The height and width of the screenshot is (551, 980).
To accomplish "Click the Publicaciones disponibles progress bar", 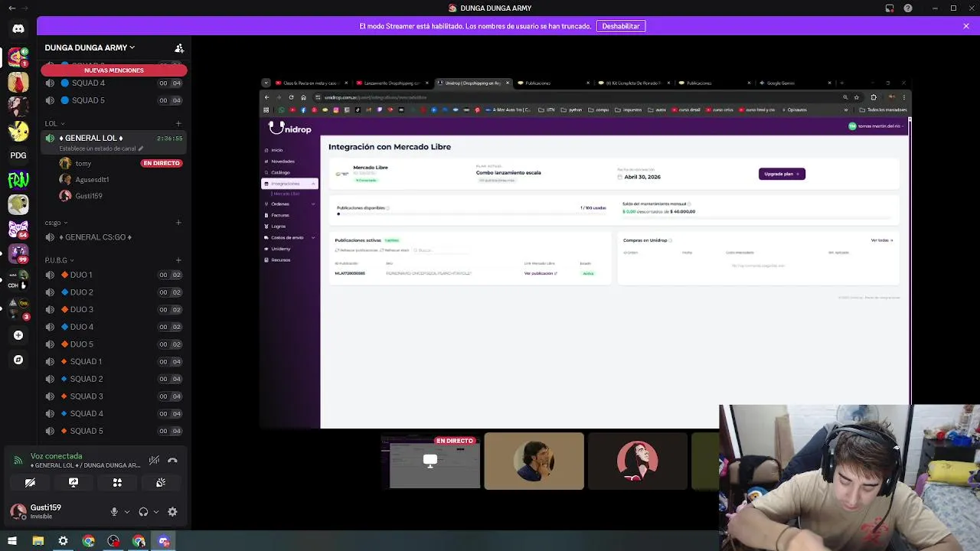I will point(471,214).
